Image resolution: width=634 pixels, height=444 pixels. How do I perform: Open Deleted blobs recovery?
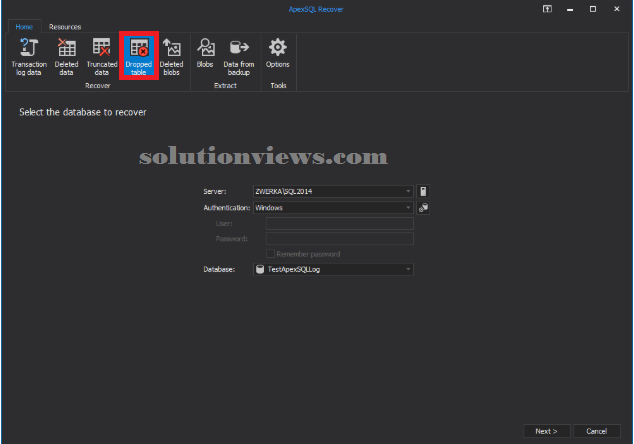[171, 57]
